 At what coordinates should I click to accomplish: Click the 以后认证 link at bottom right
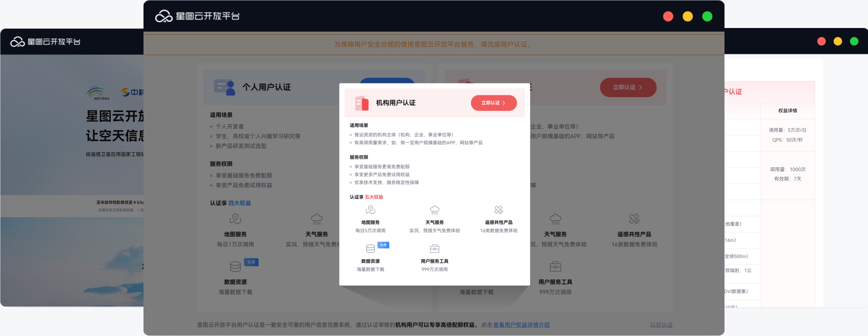[661, 325]
